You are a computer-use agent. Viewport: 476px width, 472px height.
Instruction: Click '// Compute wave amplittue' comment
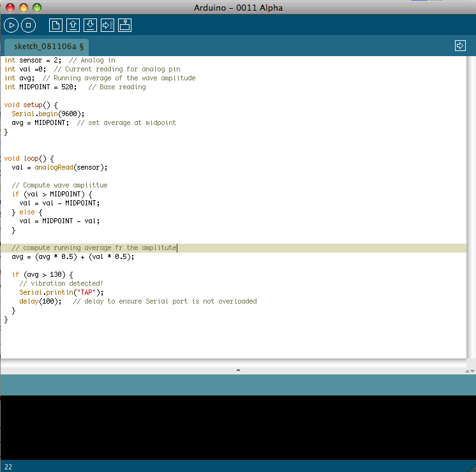pyautogui.click(x=59, y=185)
